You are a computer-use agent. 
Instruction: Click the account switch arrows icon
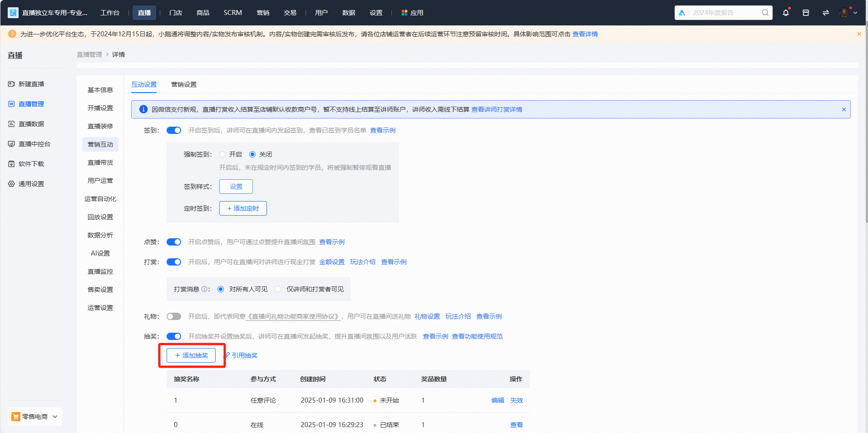tap(826, 13)
